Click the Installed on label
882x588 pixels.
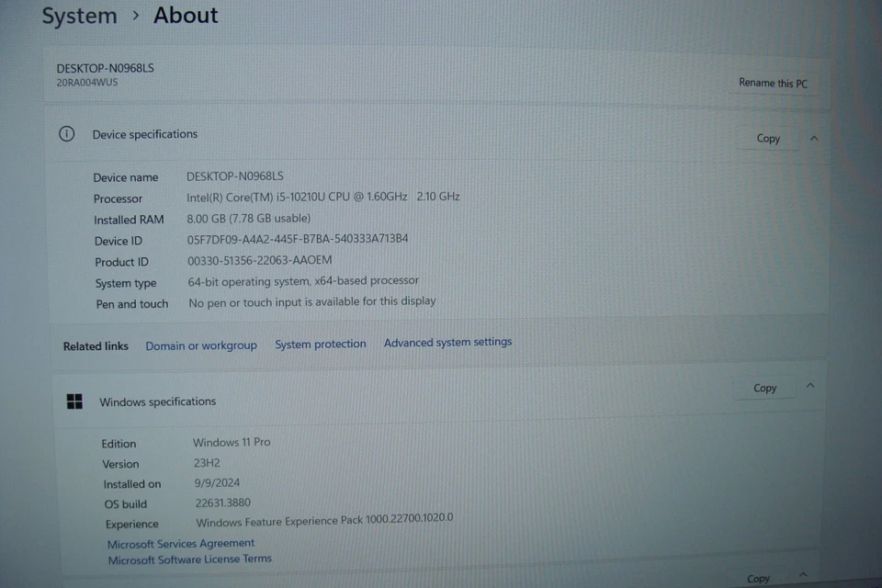(x=132, y=484)
